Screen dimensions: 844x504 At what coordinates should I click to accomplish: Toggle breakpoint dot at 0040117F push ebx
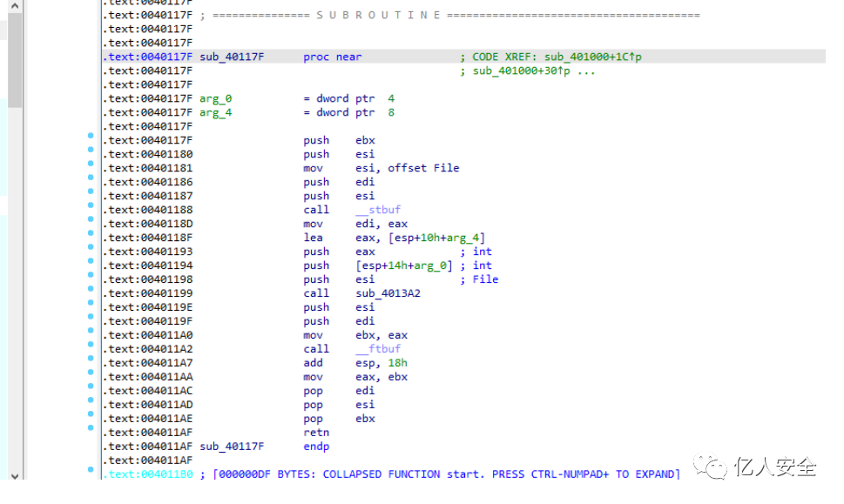tap(91, 136)
